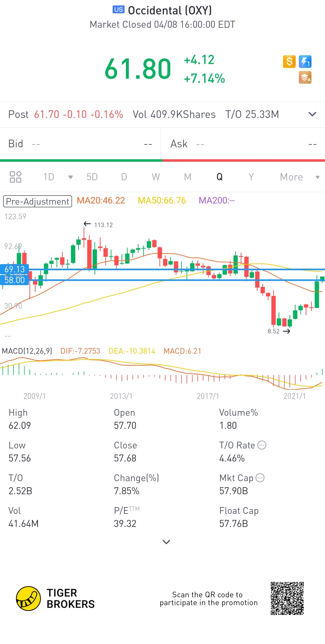Viewport: 325px width, 644px height.
Task: Tap the QR promotion caption text
Action: (x=209, y=599)
